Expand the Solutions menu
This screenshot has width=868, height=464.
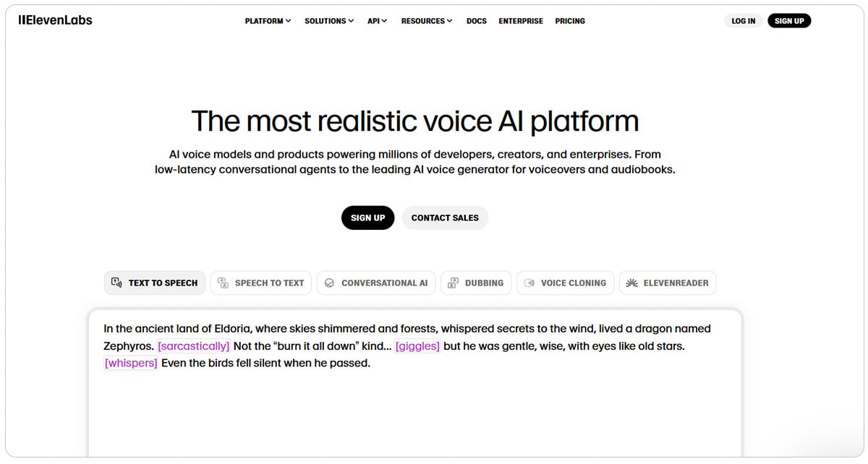point(329,21)
